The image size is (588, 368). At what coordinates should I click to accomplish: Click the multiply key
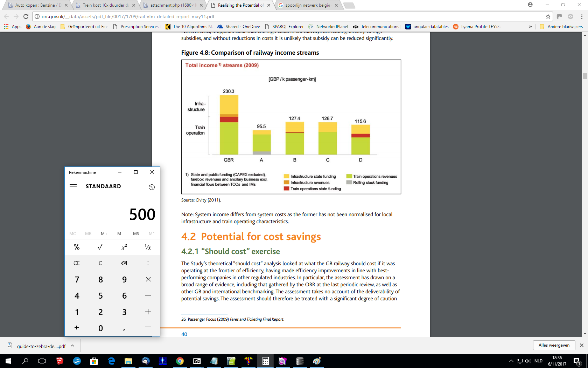pos(148,279)
